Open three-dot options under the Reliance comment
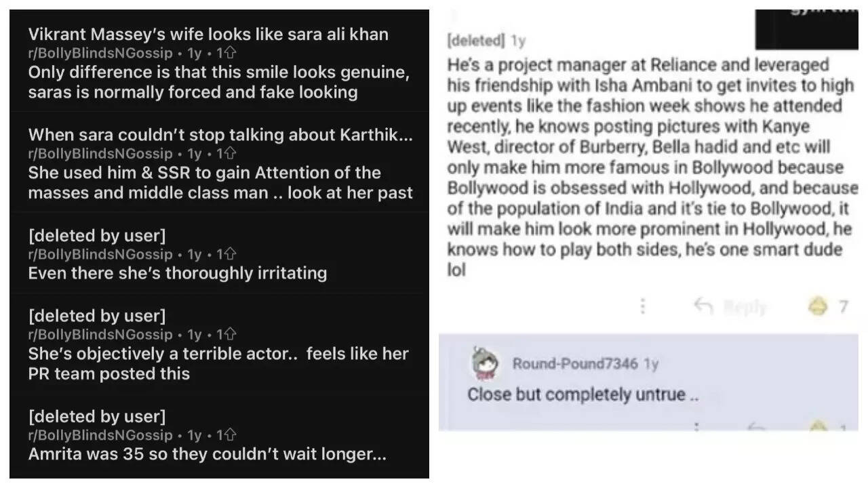Image resolution: width=868 pixels, height=488 pixels. click(642, 306)
